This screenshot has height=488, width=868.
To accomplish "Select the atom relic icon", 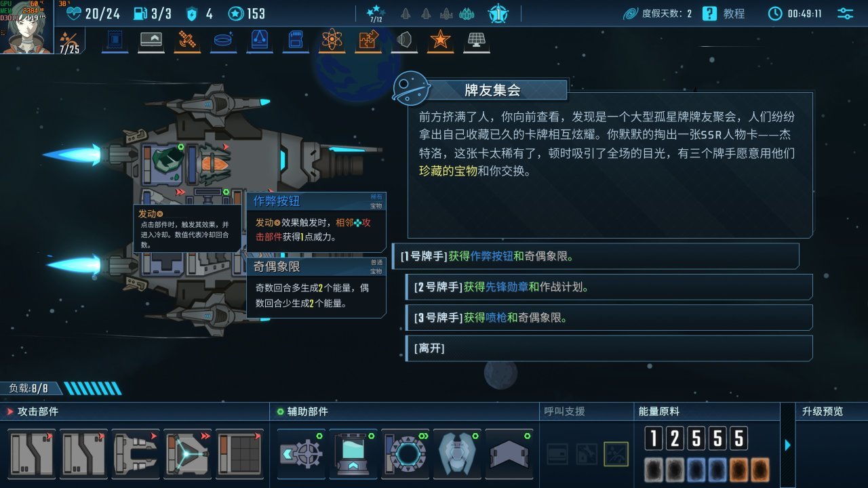I will pyautogui.click(x=332, y=41).
